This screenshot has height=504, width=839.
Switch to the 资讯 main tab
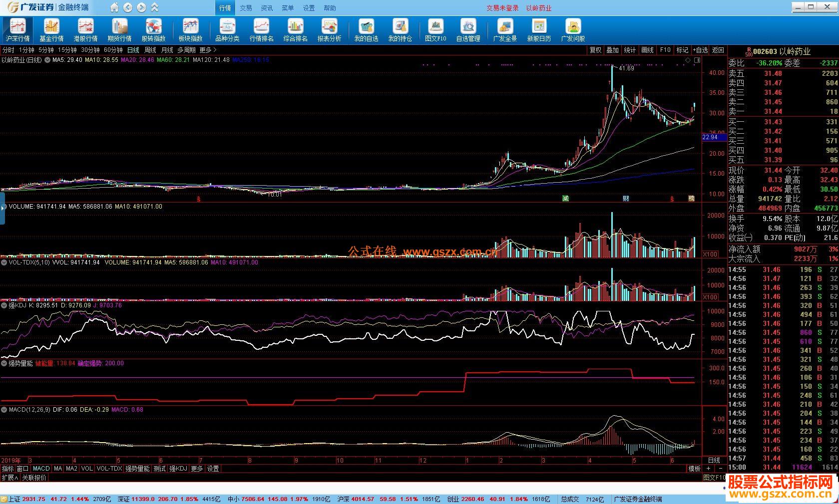(267, 8)
